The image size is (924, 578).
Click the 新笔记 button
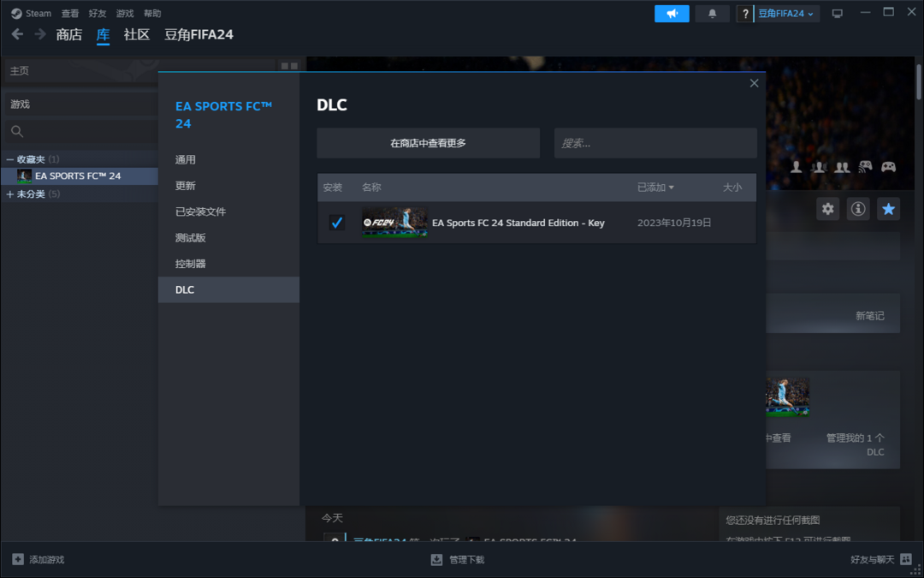[870, 316]
